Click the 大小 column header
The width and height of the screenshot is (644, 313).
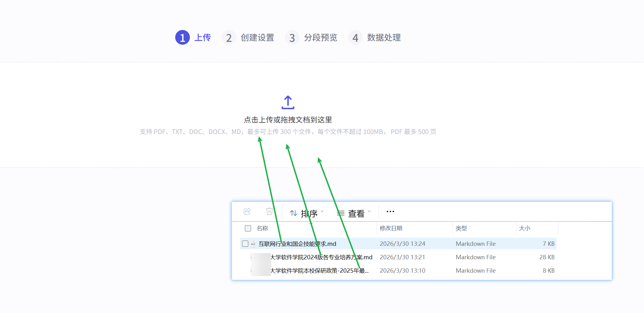[524, 228]
